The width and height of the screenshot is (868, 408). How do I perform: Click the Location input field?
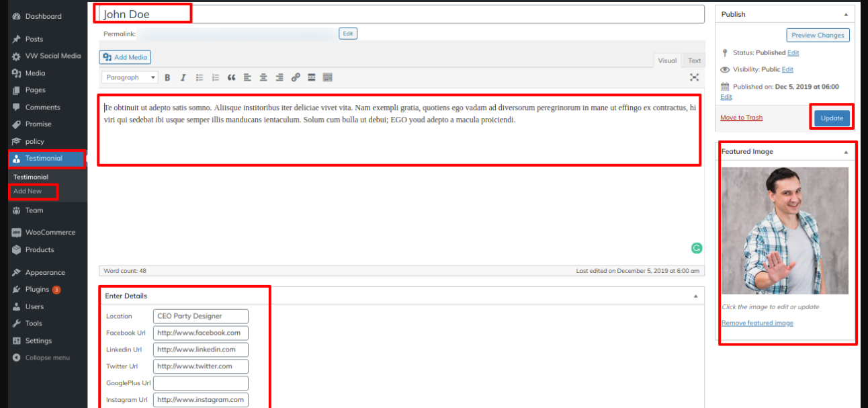(x=200, y=317)
